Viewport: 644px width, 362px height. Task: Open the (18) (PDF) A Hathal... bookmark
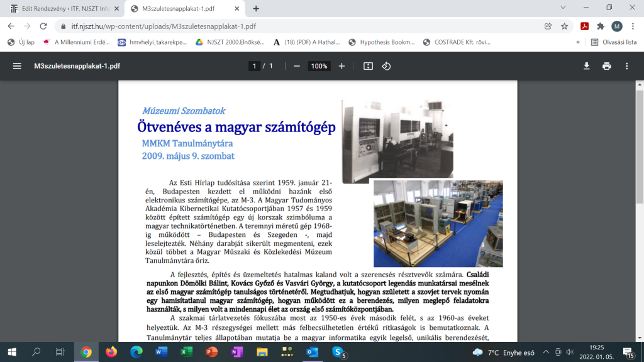(307, 42)
